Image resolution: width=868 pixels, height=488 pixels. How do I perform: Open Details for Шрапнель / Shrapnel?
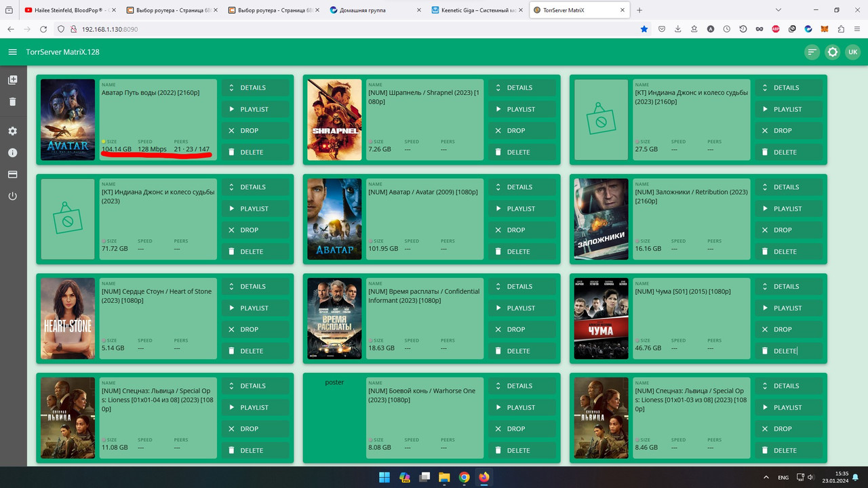tap(521, 87)
